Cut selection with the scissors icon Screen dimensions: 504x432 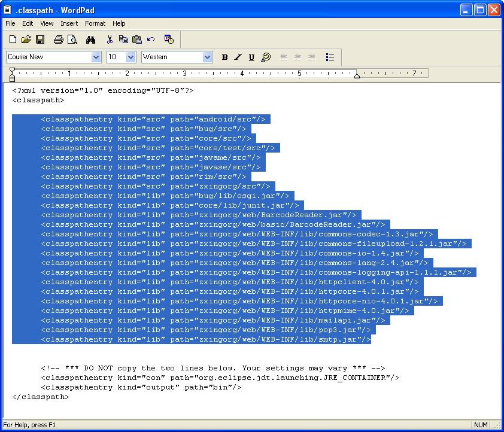(x=110, y=39)
